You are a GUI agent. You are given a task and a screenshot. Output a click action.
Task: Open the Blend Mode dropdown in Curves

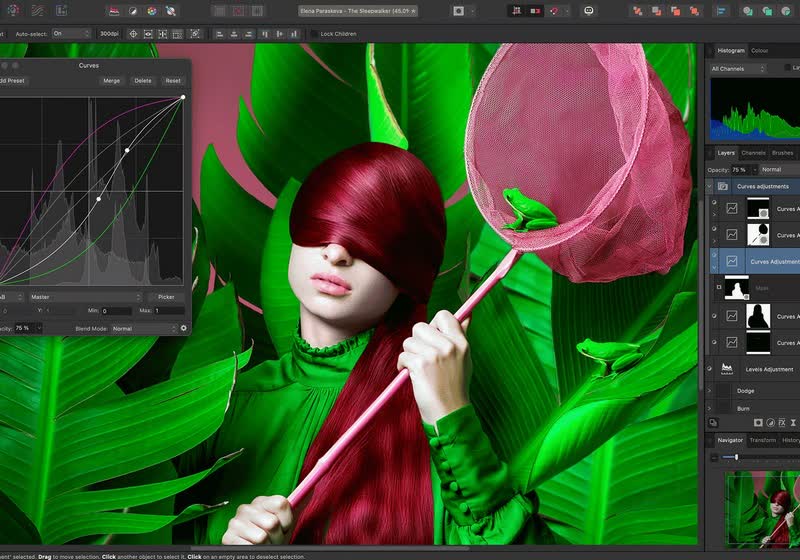pos(143,328)
